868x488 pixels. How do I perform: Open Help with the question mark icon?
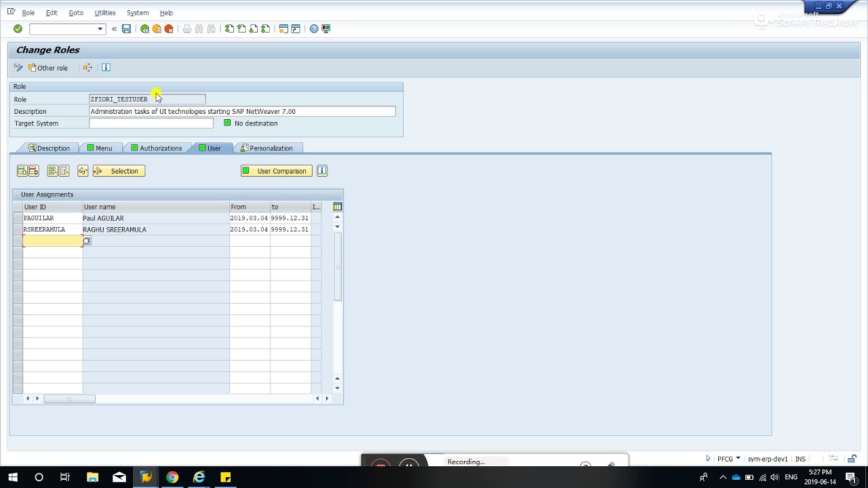[314, 28]
